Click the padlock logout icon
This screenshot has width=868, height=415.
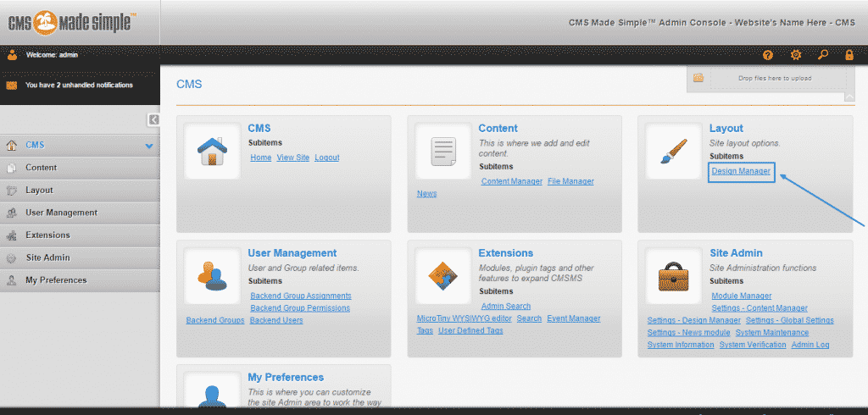[849, 55]
